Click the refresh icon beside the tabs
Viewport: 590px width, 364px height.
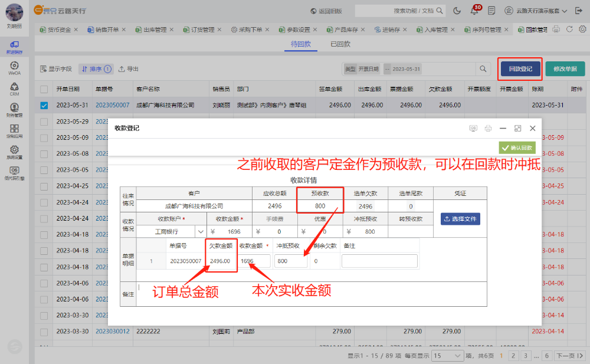coord(569,29)
